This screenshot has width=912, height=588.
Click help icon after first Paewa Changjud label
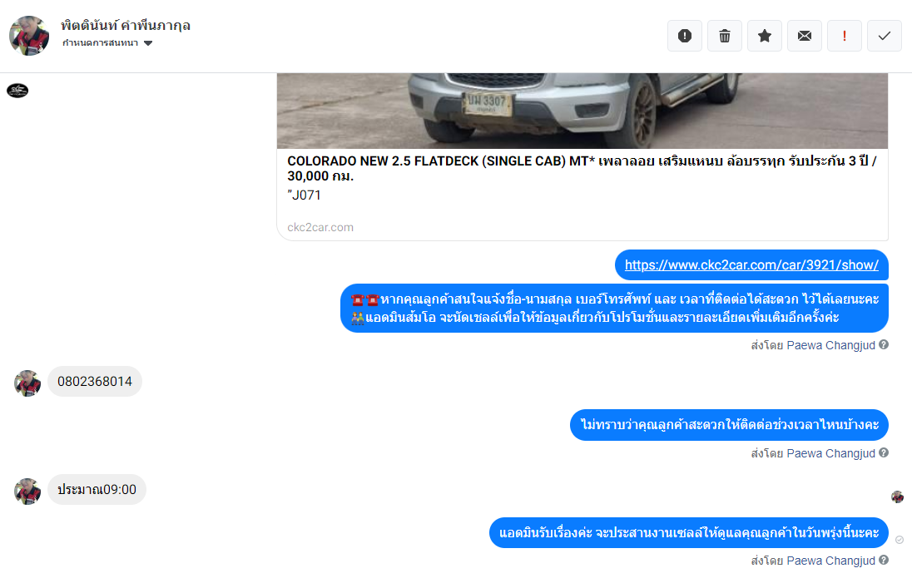click(884, 344)
